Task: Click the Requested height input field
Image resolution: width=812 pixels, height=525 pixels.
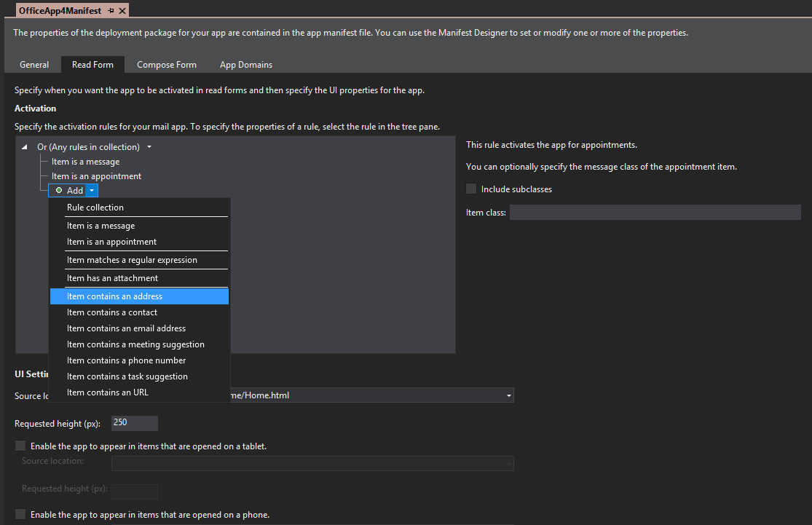Action: pos(134,422)
